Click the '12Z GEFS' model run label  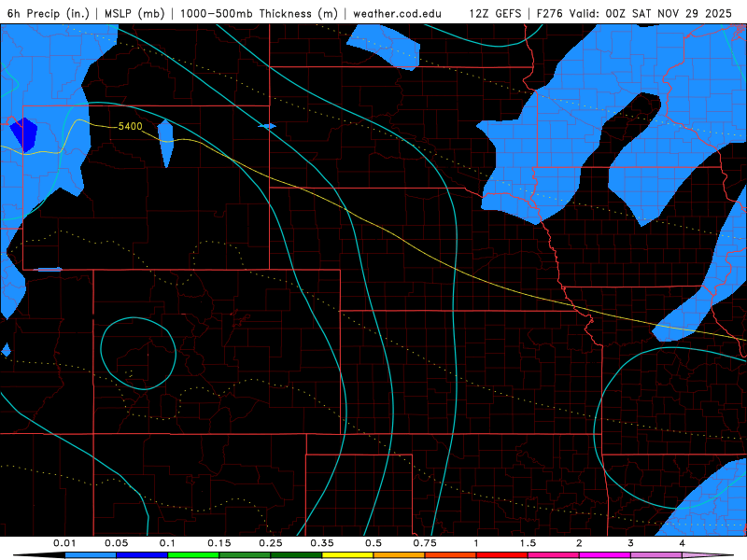(495, 13)
